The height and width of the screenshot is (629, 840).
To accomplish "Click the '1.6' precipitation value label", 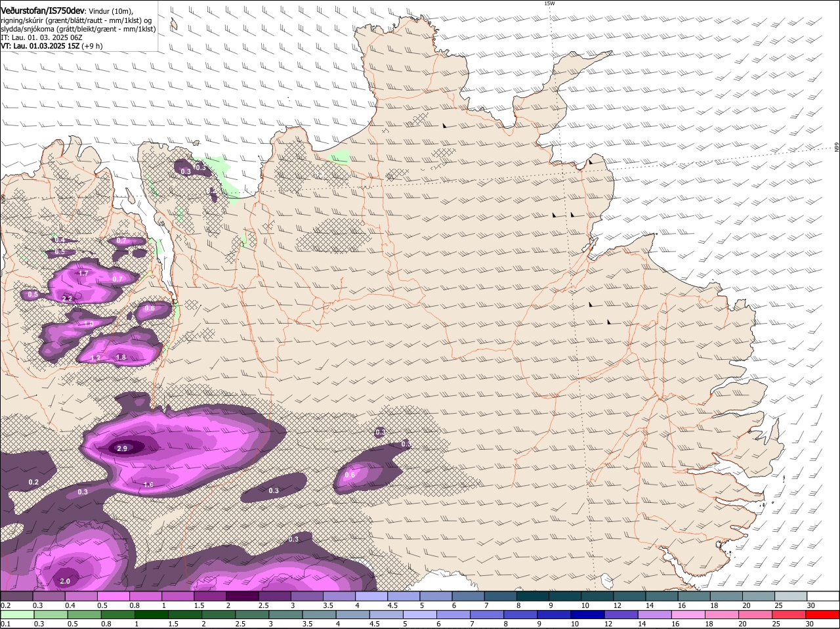I will pos(148,485).
